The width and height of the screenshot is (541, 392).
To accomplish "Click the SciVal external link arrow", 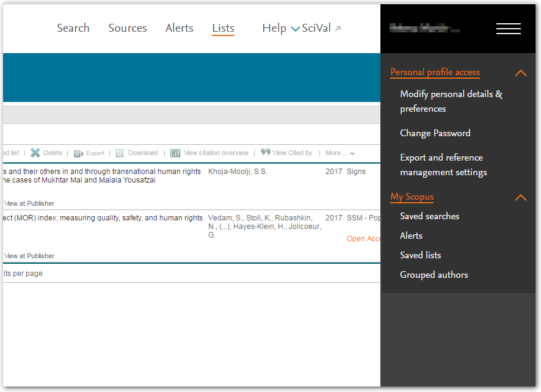I will (338, 29).
